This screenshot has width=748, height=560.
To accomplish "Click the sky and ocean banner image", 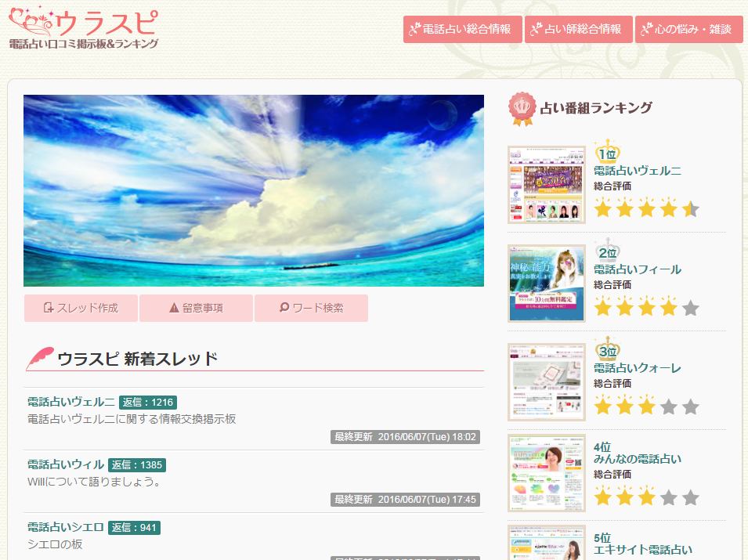I will pyautogui.click(x=254, y=191).
